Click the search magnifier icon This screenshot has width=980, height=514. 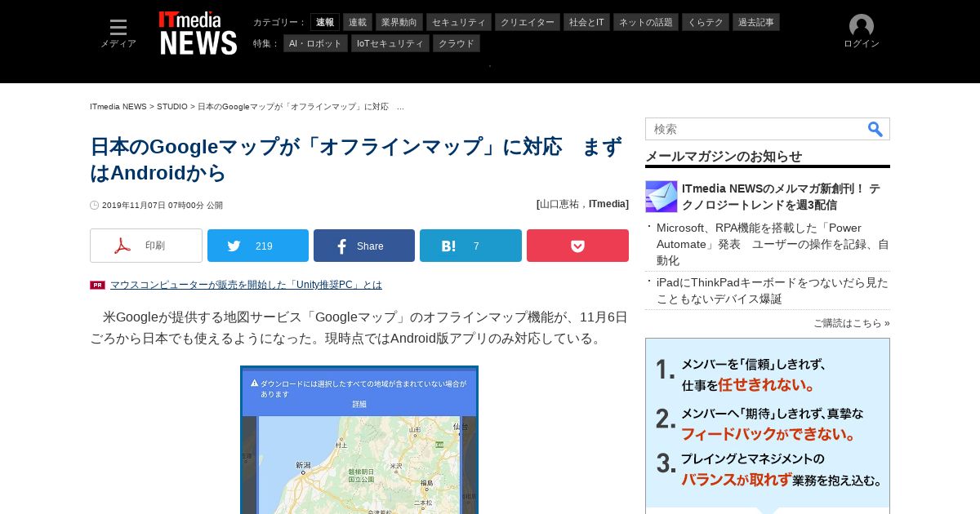pos(875,129)
